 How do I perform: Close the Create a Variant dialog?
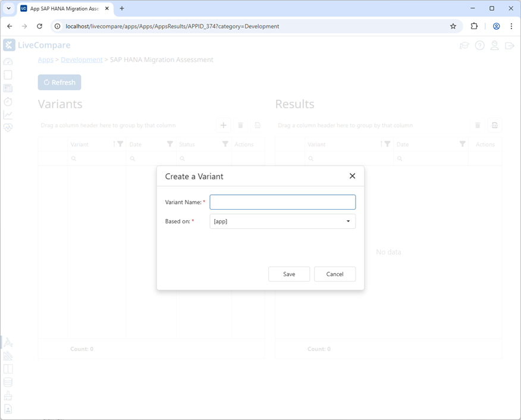[x=352, y=176]
